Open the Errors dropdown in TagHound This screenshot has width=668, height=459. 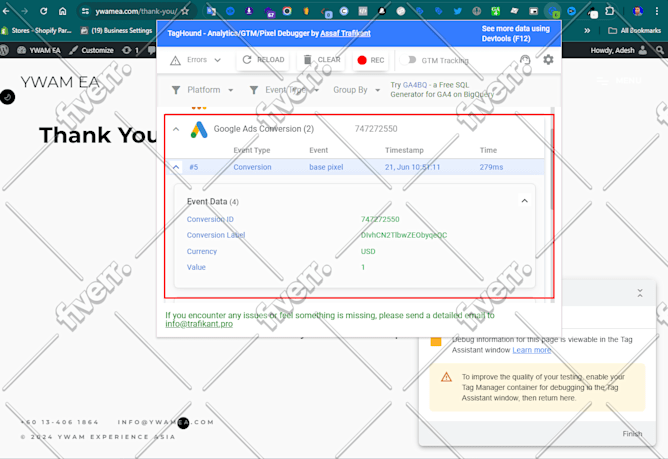click(204, 60)
